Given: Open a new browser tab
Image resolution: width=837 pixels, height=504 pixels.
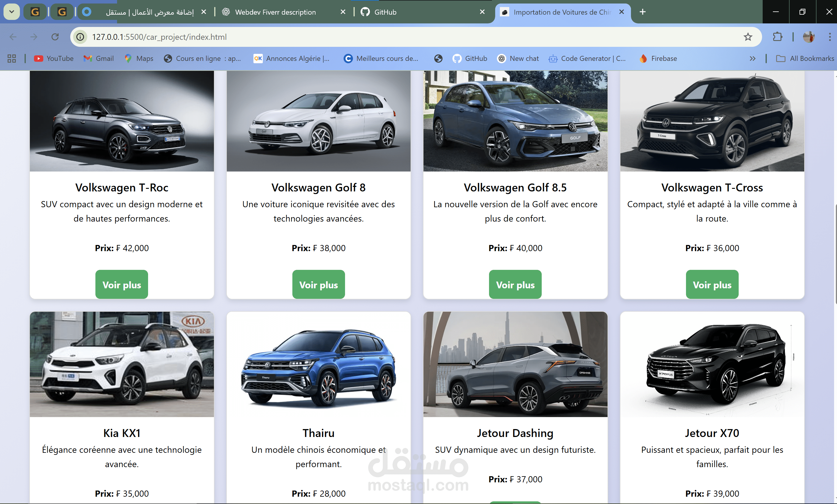Looking at the screenshot, I should (x=642, y=12).
